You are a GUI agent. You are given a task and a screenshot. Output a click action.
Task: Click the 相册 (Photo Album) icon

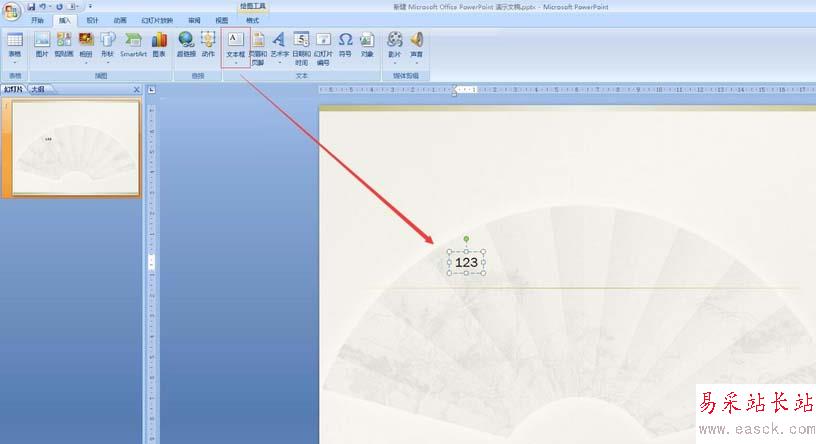[86, 40]
